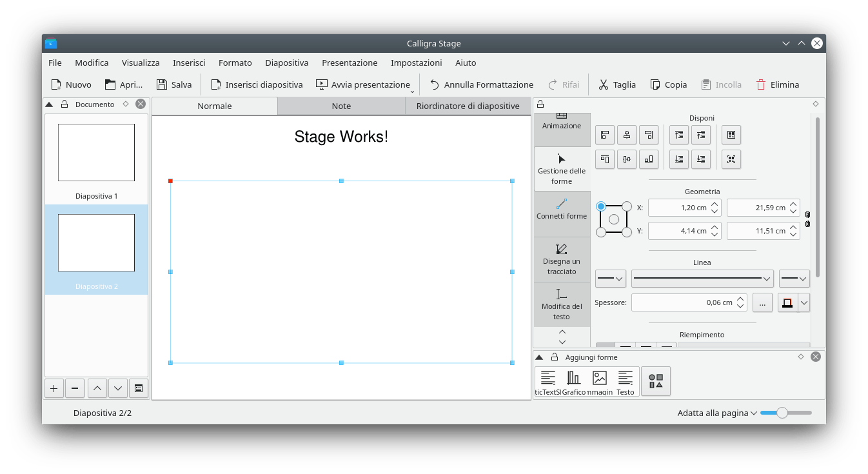Open the Adatta alla pagina zoom dropdown
Viewport: 868px width, 474px height.
tap(716, 413)
